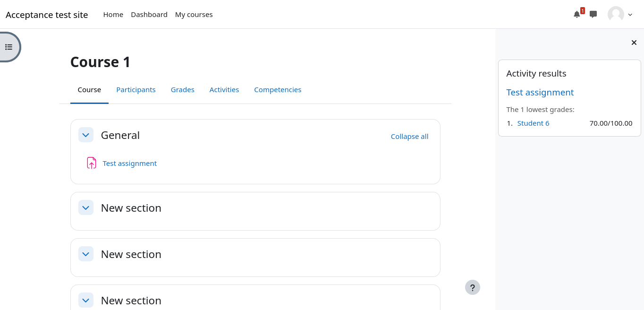The image size is (644, 310).
Task: Open the Competencies tab
Action: 278,90
